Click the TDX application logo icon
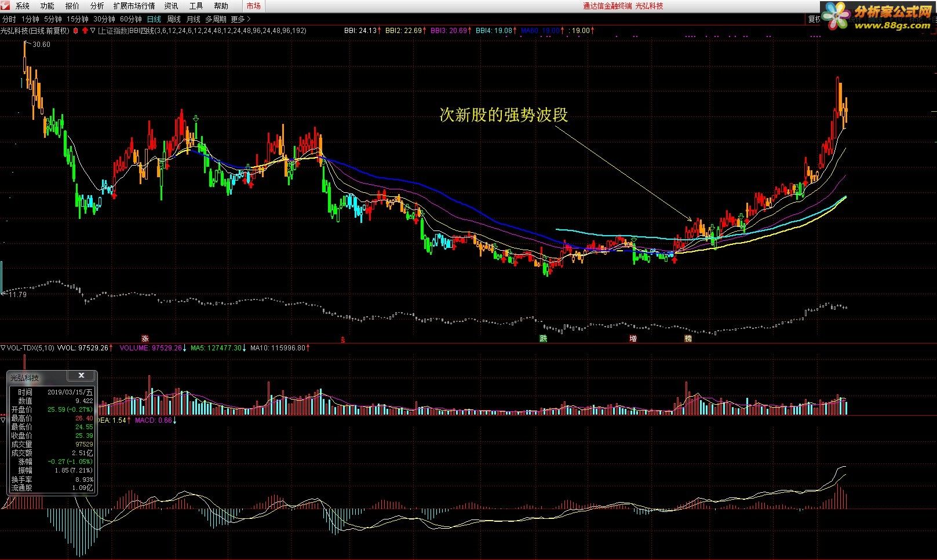This screenshot has width=937, height=560. click(5, 6)
